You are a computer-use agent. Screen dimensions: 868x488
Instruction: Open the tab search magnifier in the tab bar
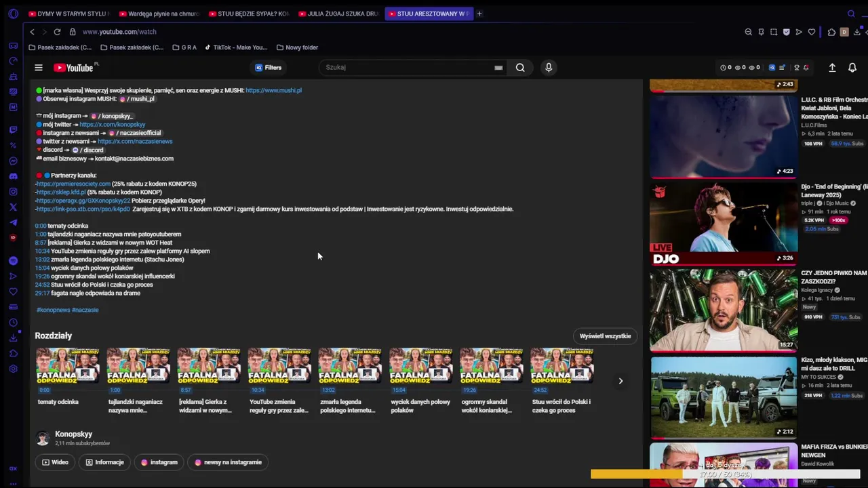(x=851, y=14)
